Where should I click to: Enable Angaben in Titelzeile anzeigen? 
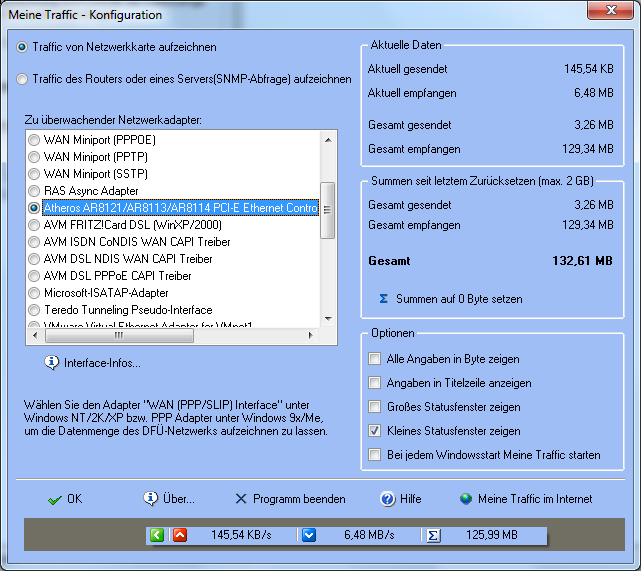click(x=374, y=383)
